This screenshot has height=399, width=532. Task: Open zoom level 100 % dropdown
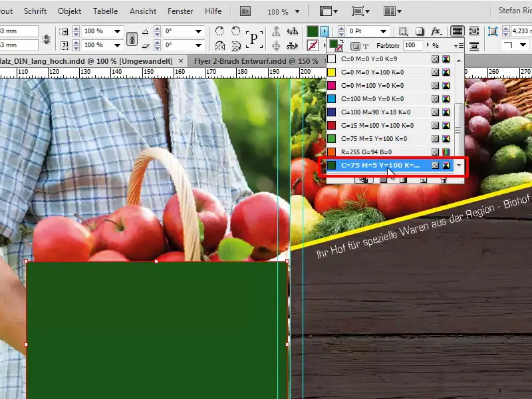(x=297, y=11)
